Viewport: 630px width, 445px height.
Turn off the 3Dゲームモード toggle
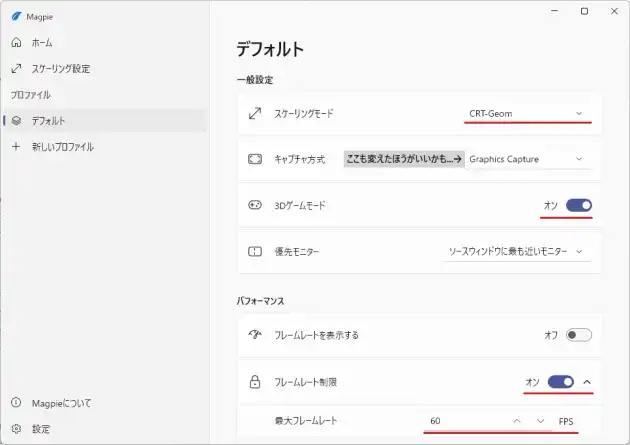[x=578, y=205]
